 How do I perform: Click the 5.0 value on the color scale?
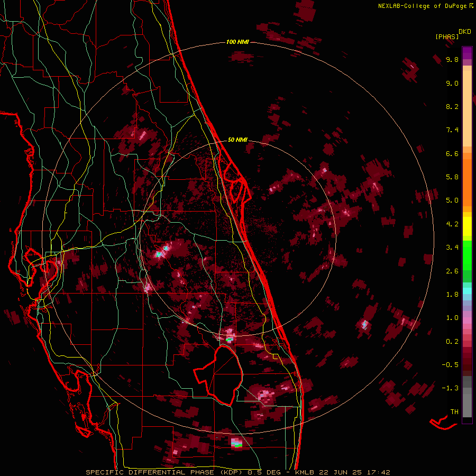[452, 200]
